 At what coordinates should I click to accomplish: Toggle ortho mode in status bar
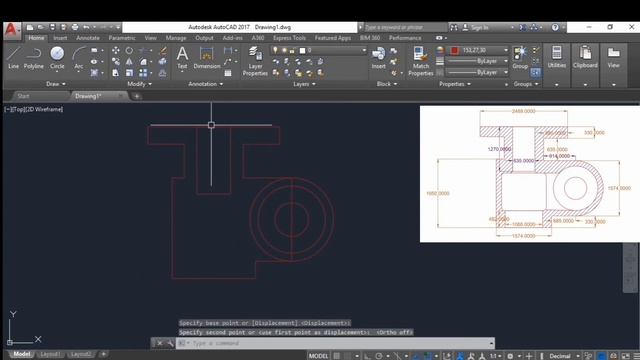[x=367, y=356]
